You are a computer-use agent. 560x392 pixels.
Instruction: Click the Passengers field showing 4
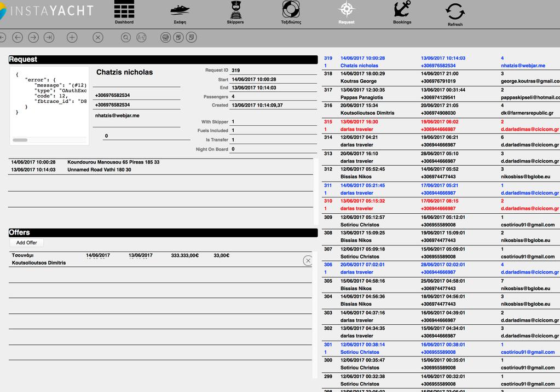click(x=273, y=96)
